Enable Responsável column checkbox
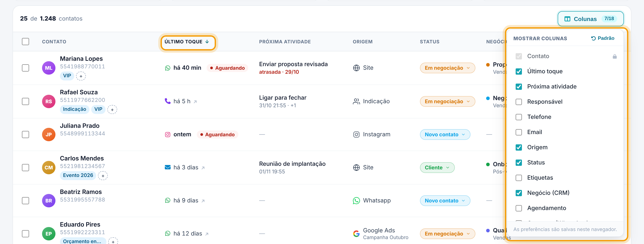644x244 pixels. click(519, 102)
